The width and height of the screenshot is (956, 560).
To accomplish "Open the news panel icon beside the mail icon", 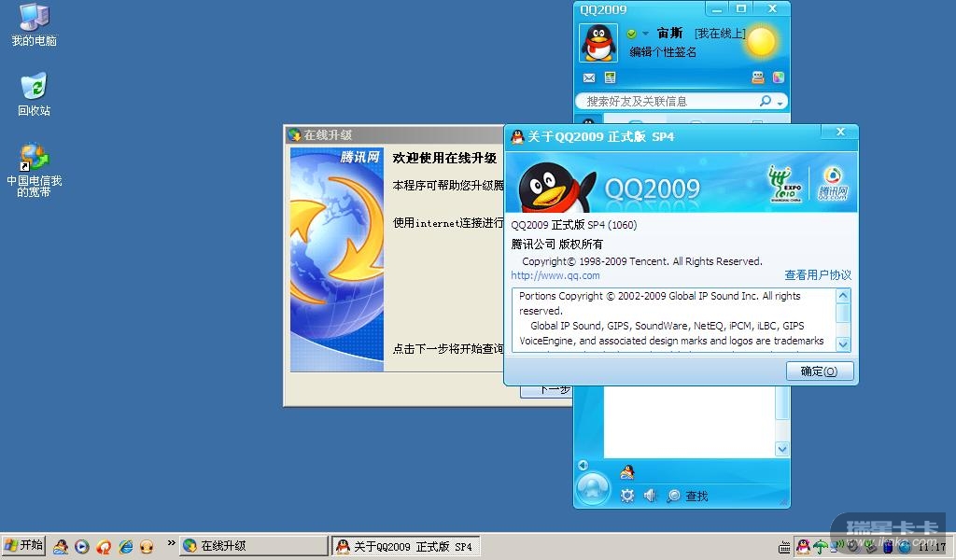I will coord(610,77).
